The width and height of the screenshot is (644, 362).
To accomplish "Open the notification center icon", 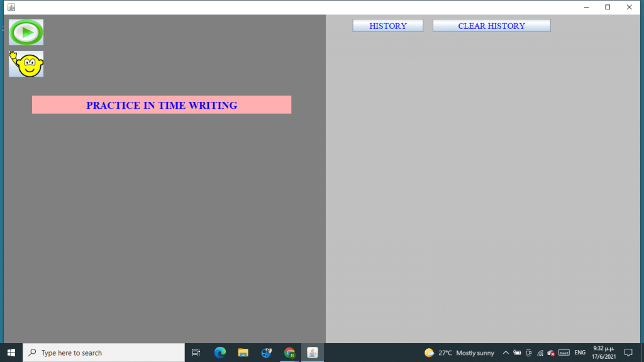I will 628,353.
